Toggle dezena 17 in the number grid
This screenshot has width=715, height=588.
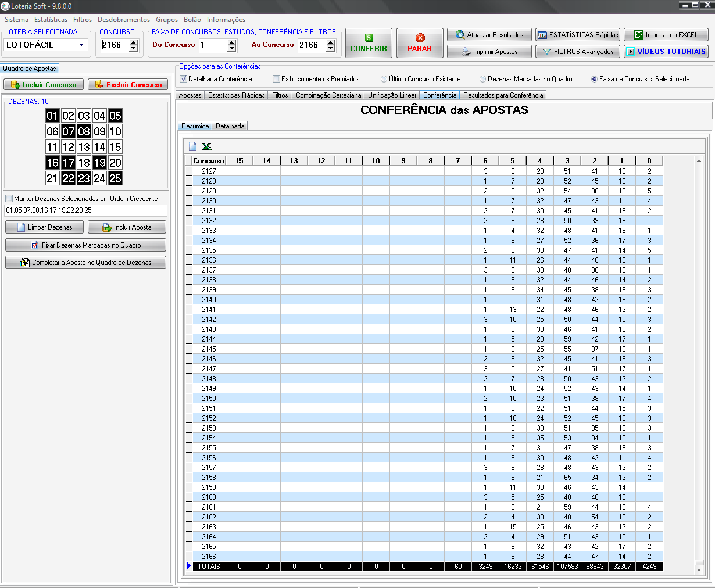click(69, 163)
